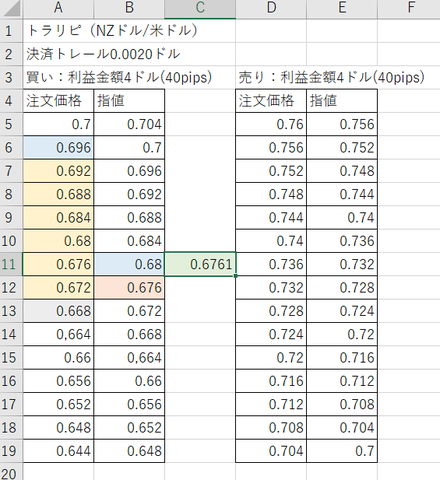Select cell B14 with value 0.668
The width and height of the screenshot is (440, 480).
point(129,334)
